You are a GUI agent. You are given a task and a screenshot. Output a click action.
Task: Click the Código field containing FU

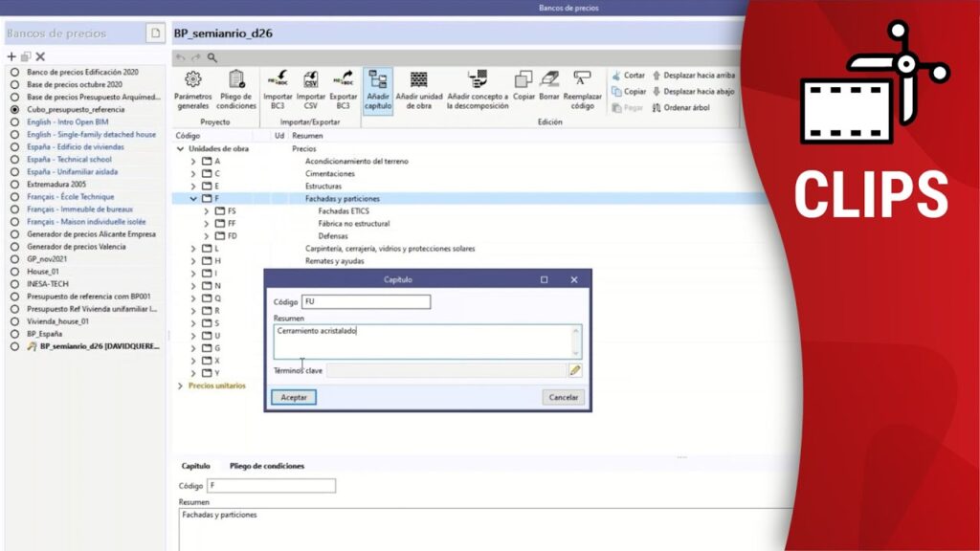[366, 302]
